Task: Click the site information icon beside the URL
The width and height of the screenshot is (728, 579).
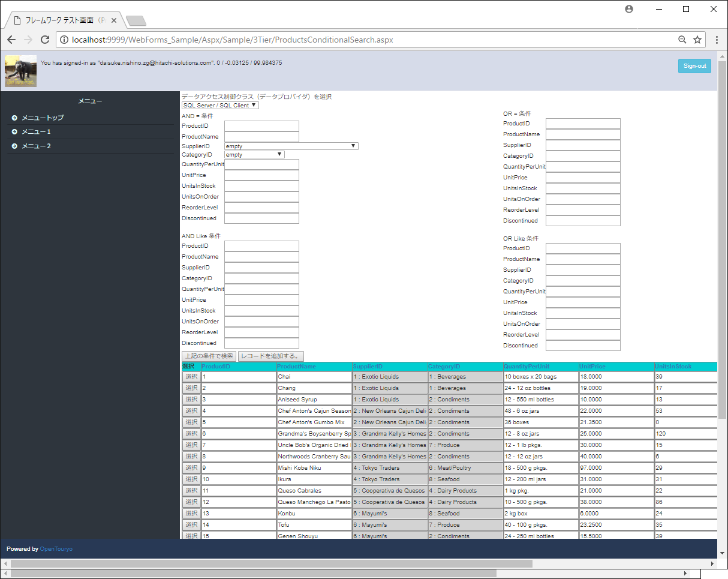Action: [x=65, y=40]
